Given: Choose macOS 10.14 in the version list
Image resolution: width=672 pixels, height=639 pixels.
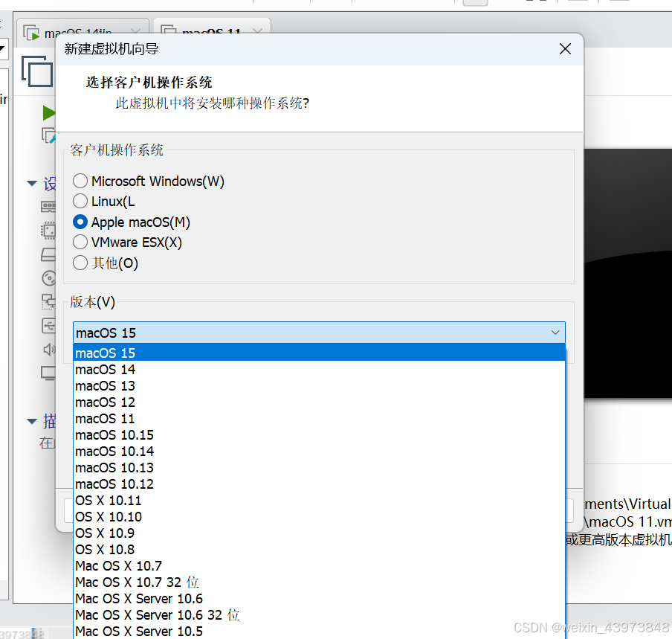Looking at the screenshot, I should [320, 451].
